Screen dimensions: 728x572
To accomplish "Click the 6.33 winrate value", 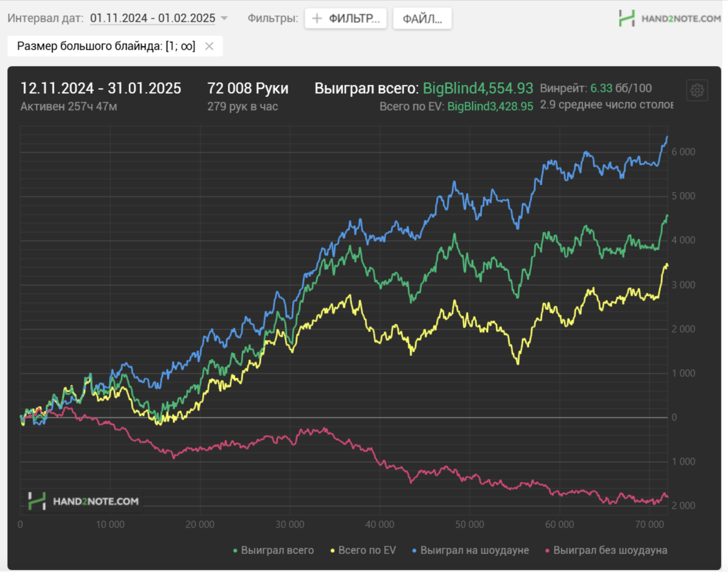I will (x=601, y=88).
